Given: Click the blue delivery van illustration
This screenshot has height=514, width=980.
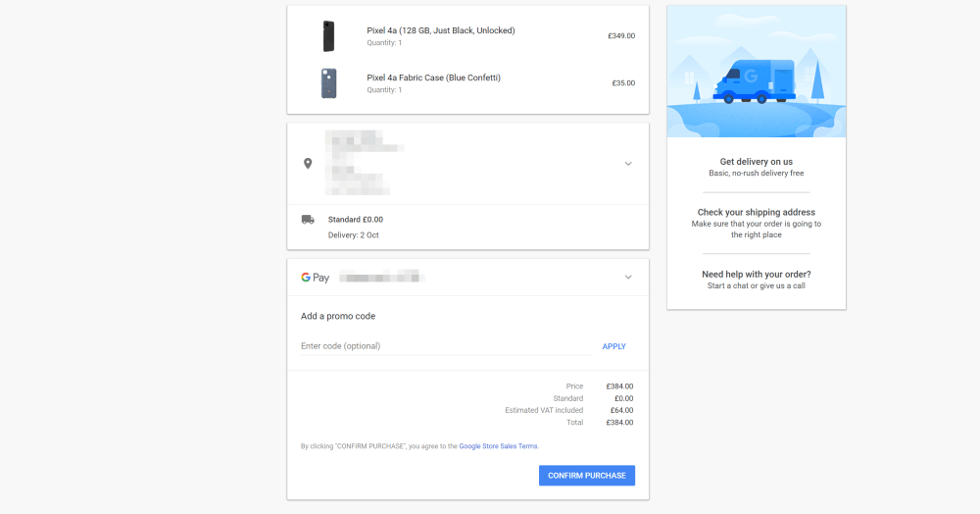Looking at the screenshot, I should [755, 82].
